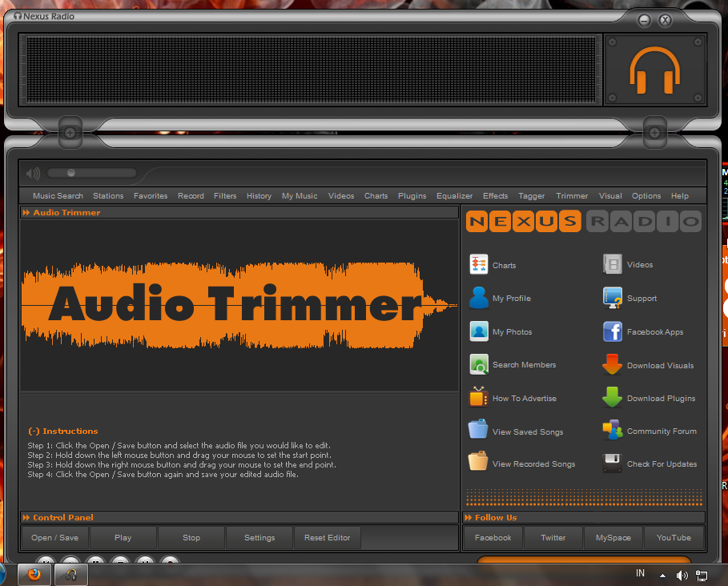Launch Firefox from the taskbar
Image resolution: width=728 pixels, height=586 pixels.
pos(34,575)
